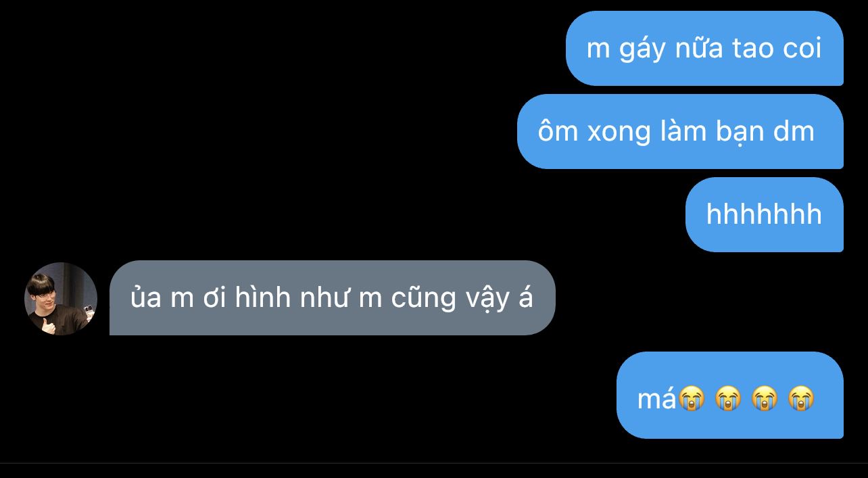The height and width of the screenshot is (478, 868).
Task: Tap the "hhhhhhh" message bubble
Action: point(765,215)
